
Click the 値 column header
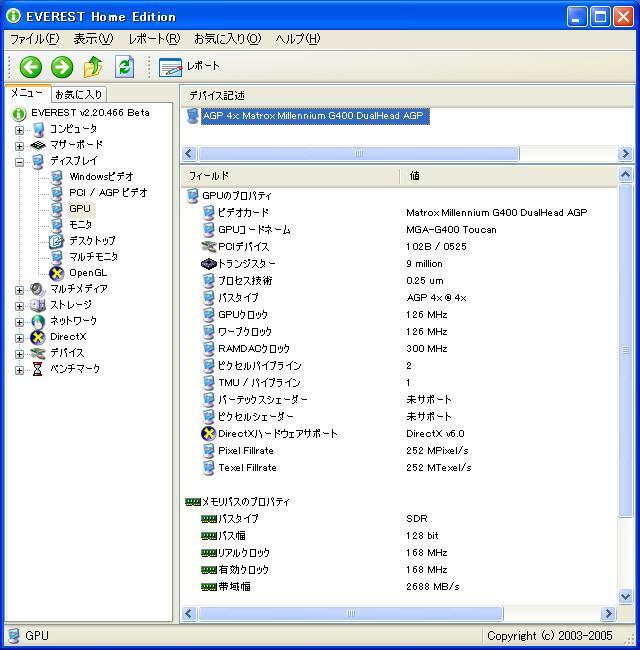click(x=510, y=176)
